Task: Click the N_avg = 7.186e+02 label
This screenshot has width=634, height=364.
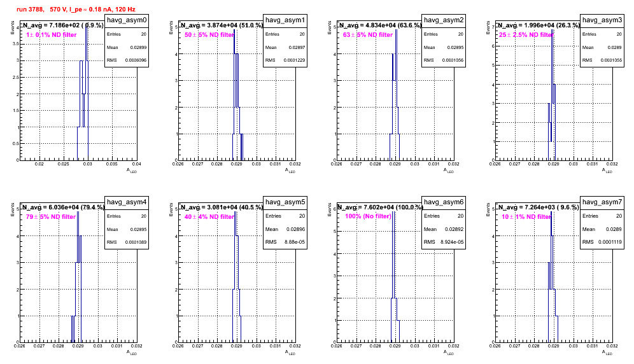Action: point(62,25)
